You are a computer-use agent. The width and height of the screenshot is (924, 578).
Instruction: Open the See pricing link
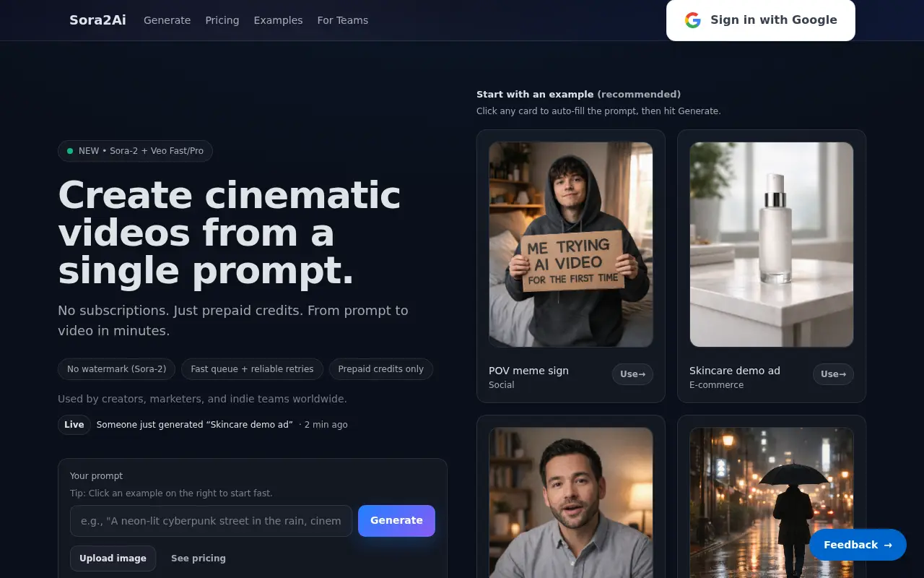(x=199, y=558)
